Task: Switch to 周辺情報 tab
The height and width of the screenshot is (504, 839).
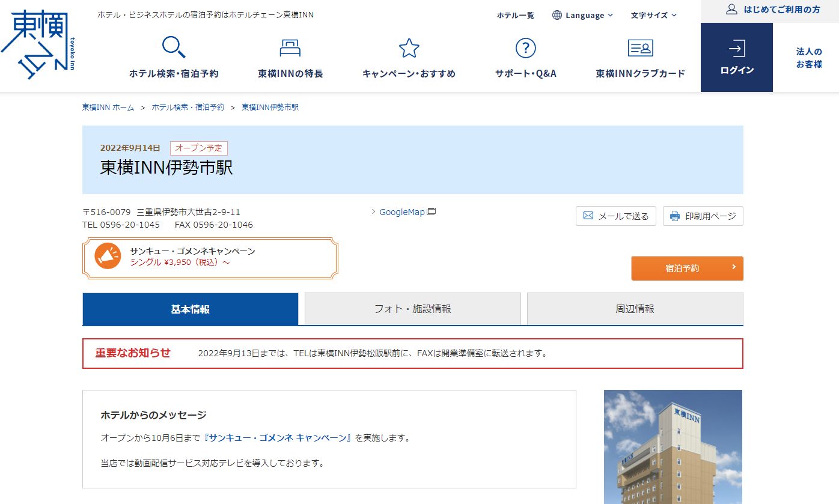Action: point(635,309)
